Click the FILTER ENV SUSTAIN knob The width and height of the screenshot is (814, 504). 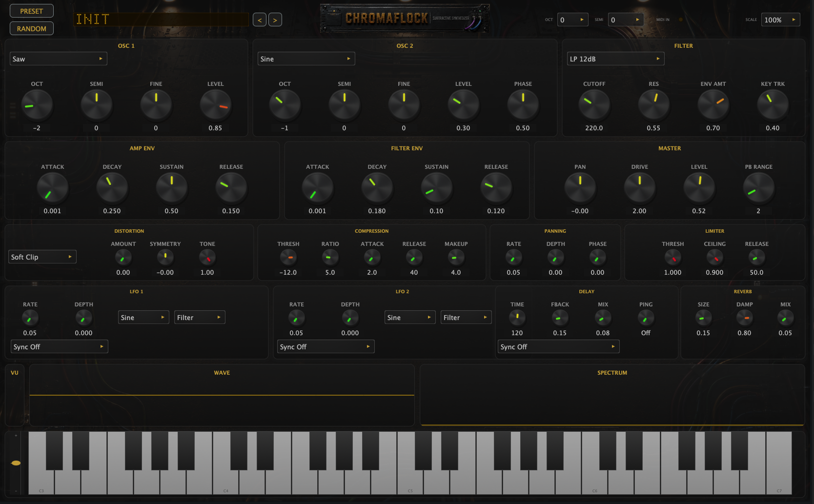point(437,188)
